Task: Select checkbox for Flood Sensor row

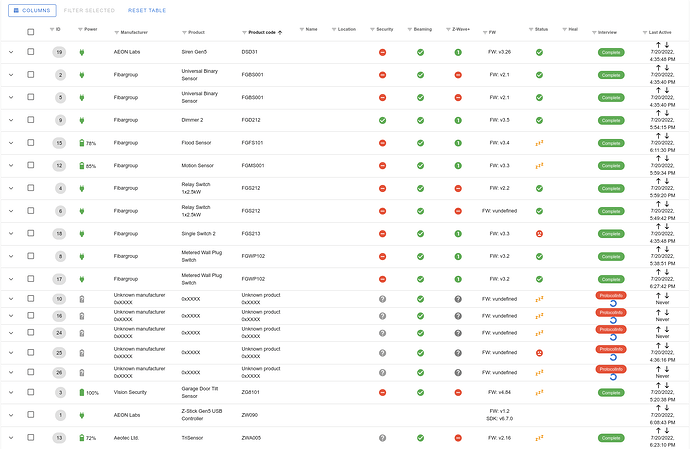Action: [30, 143]
